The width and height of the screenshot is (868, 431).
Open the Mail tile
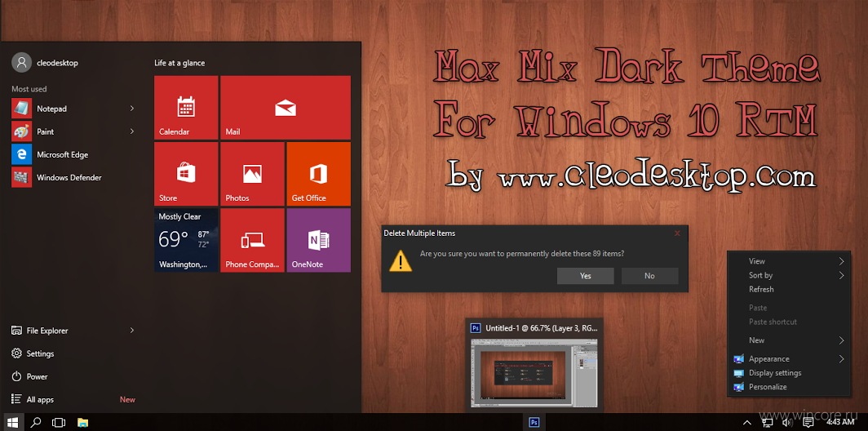click(286, 108)
